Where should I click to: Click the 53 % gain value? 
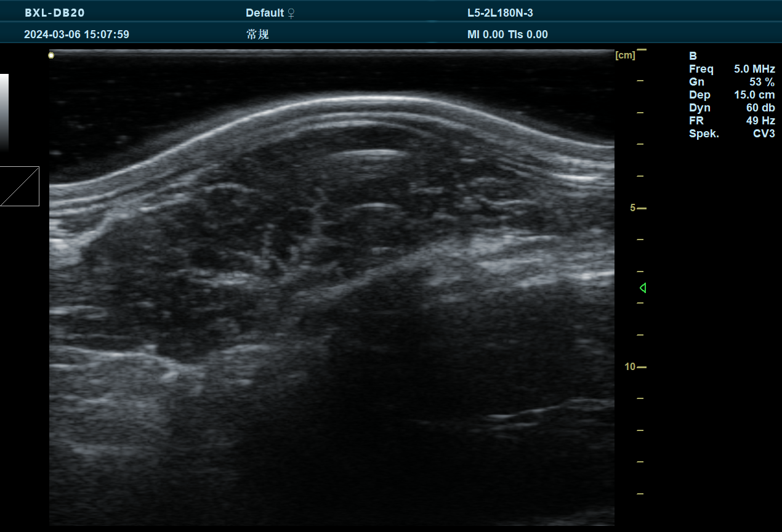click(x=762, y=82)
